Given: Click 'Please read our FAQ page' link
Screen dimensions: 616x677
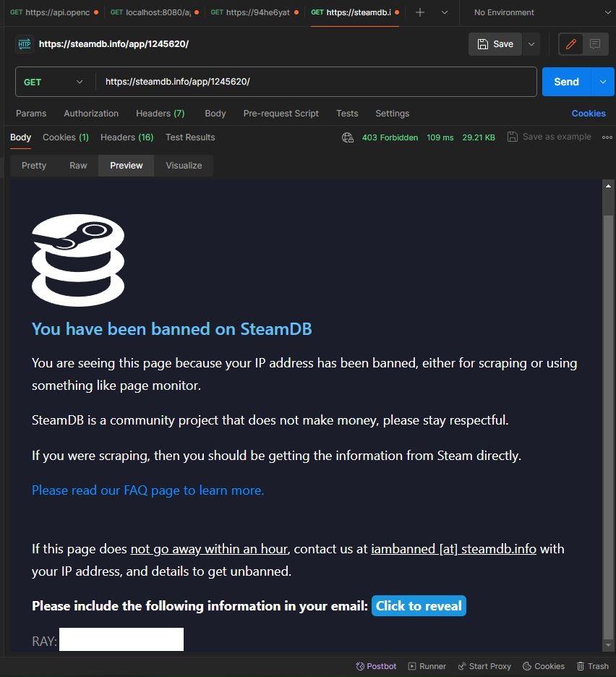Looking at the screenshot, I should coord(147,490).
